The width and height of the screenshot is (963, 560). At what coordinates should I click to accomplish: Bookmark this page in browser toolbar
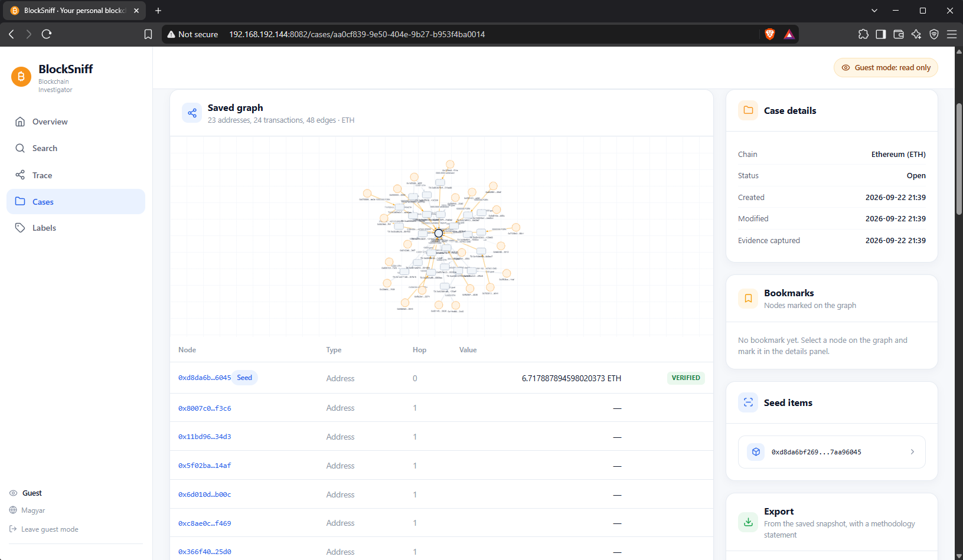[148, 34]
